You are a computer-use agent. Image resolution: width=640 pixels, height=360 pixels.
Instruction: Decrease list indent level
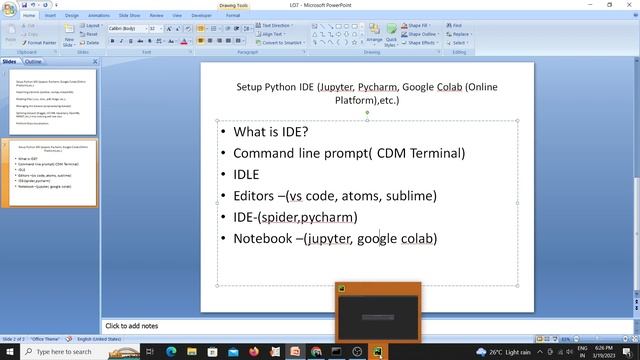pyautogui.click(x=228, y=29)
